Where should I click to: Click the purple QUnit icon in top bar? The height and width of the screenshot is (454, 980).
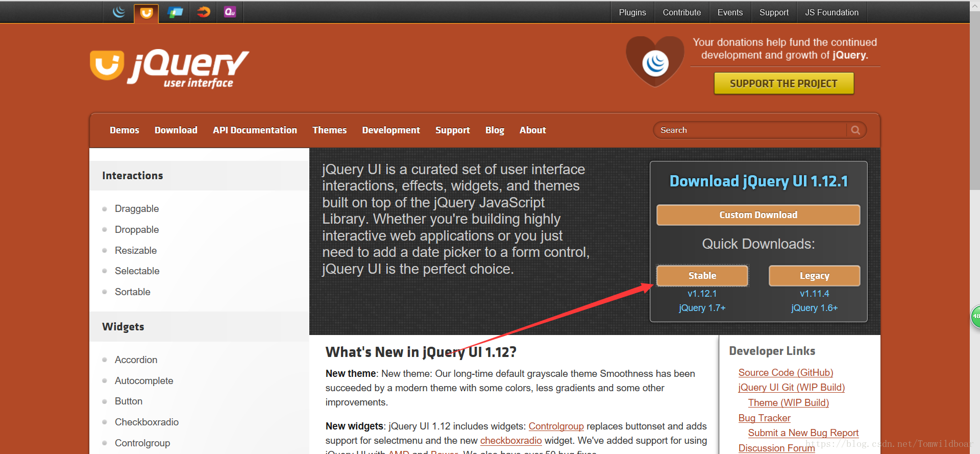click(230, 12)
